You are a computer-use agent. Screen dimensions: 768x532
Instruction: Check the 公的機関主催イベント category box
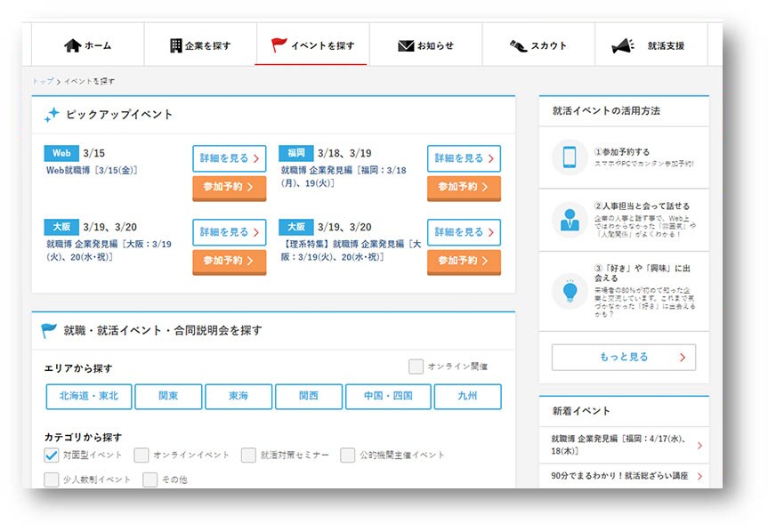point(347,455)
